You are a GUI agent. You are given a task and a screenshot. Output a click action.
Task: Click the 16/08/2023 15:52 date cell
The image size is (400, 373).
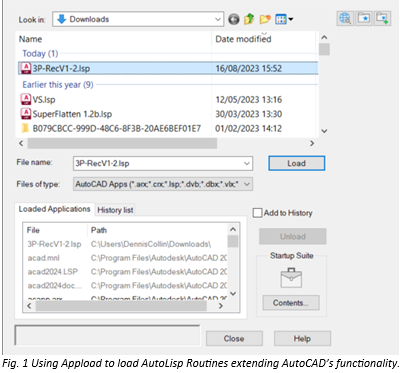click(248, 68)
